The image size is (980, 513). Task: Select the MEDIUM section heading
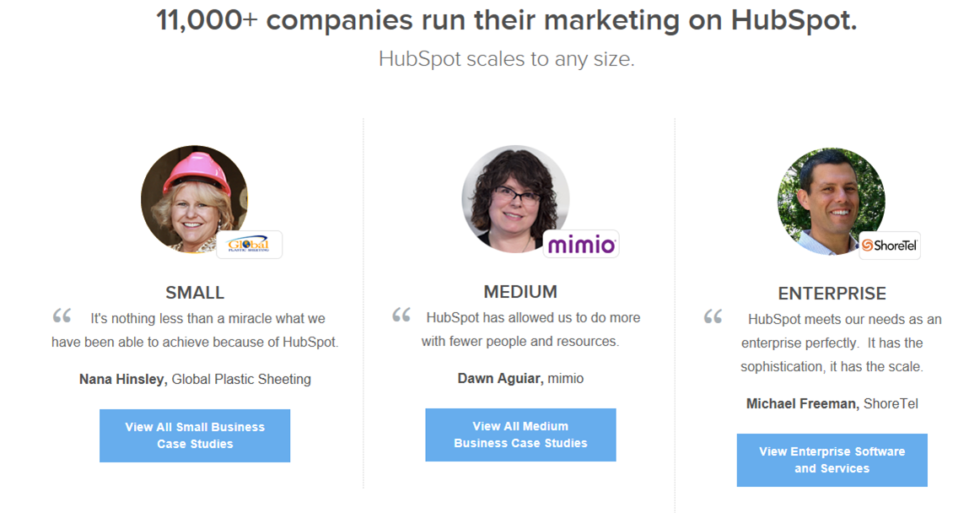tap(520, 292)
